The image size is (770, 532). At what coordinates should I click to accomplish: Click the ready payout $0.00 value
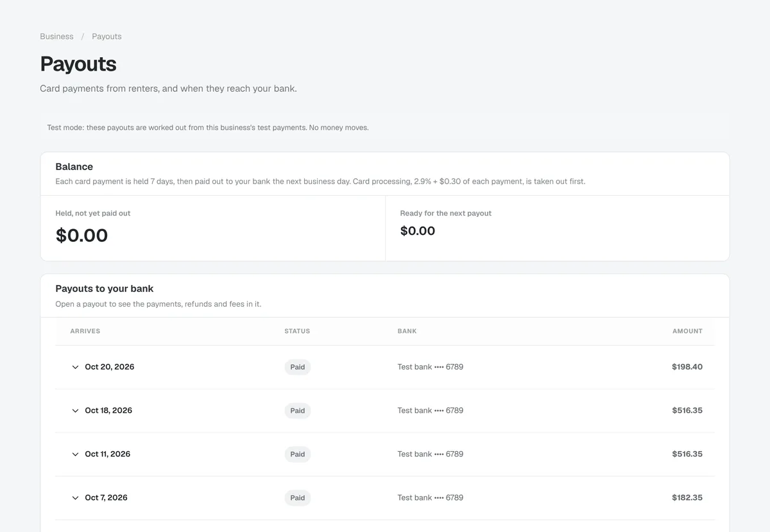(x=418, y=231)
